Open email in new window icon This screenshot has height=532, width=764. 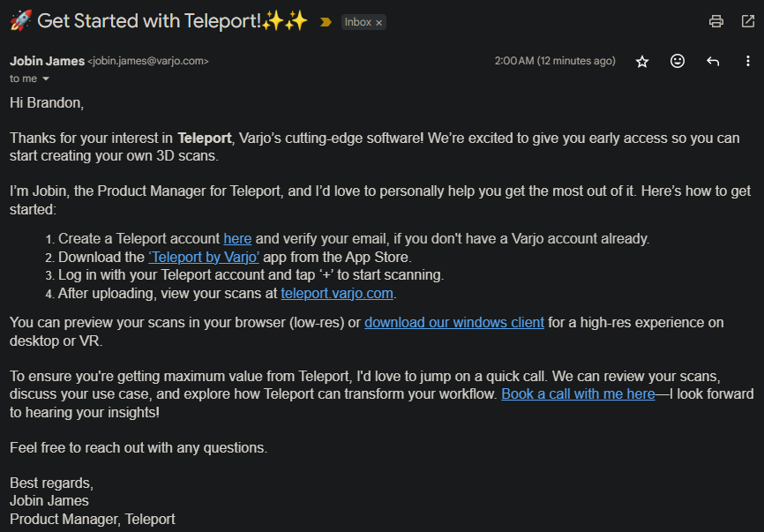tap(748, 21)
